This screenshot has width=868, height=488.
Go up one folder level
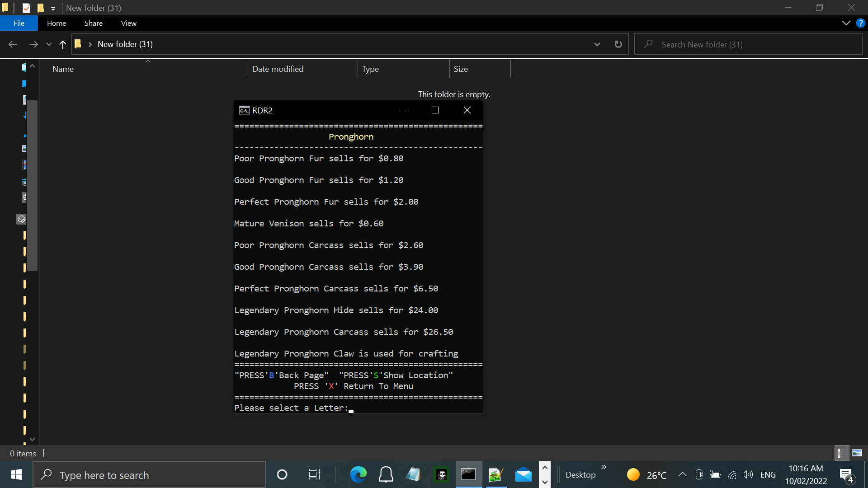click(63, 44)
